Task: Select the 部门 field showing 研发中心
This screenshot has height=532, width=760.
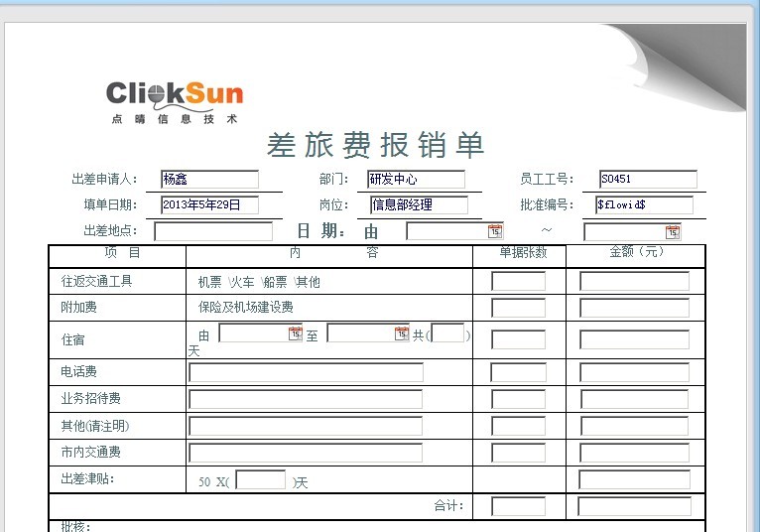Action: [416, 180]
